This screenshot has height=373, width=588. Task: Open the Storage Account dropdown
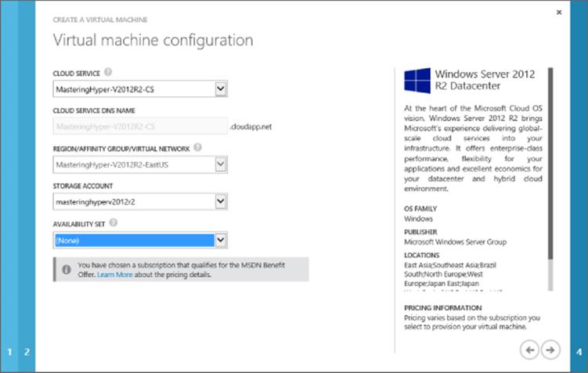[221, 202]
